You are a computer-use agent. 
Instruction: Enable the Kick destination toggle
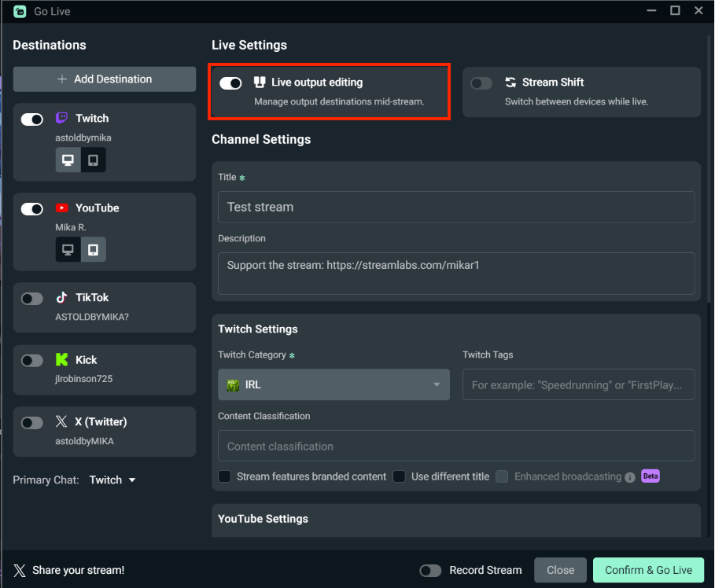pyautogui.click(x=32, y=361)
